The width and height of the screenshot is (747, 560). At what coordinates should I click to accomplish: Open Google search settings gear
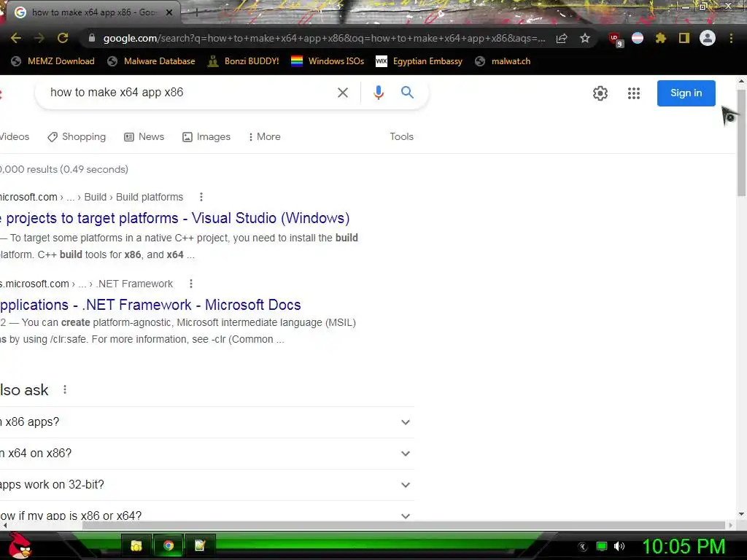[x=600, y=93]
